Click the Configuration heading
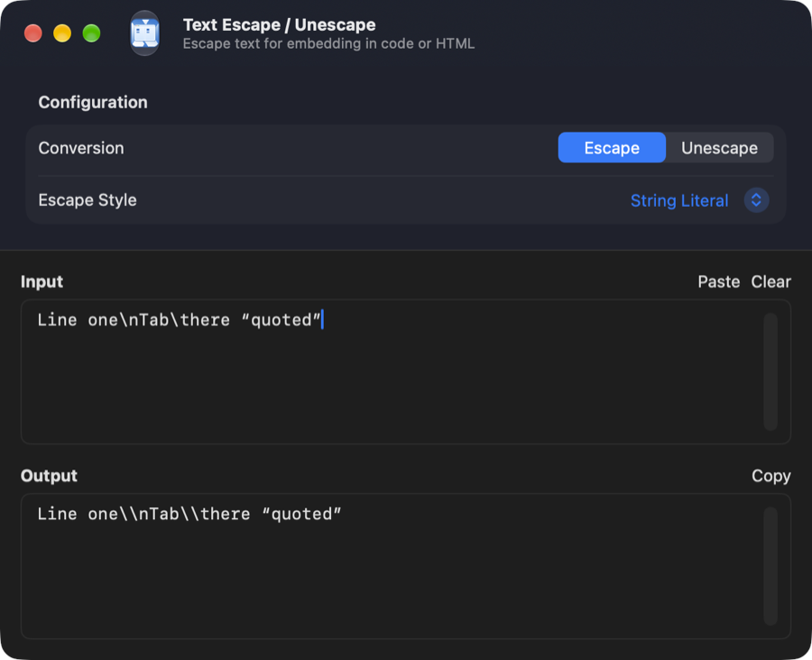The height and width of the screenshot is (660, 812). 93,103
